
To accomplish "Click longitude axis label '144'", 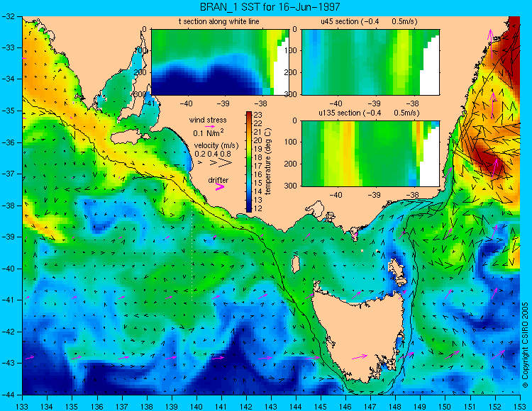I will pyautogui.click(x=296, y=407).
